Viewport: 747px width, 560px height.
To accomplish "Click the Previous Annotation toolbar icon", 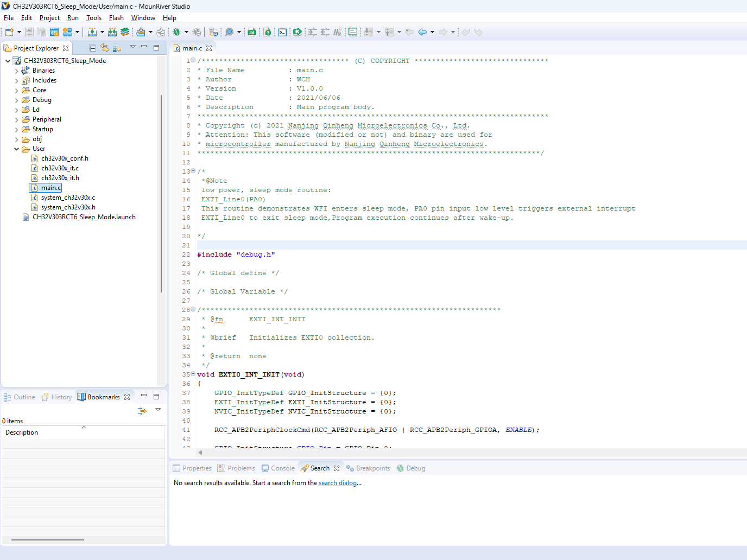I will (389, 32).
